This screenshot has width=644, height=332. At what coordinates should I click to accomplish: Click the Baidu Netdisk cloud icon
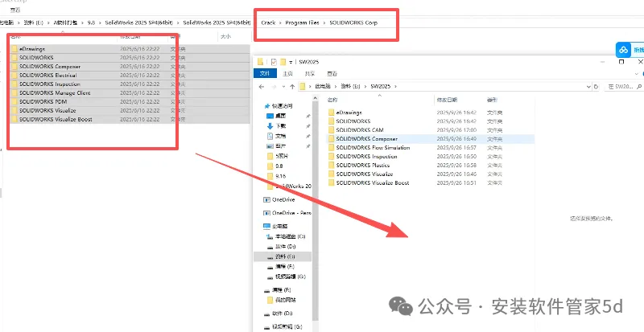point(623,50)
